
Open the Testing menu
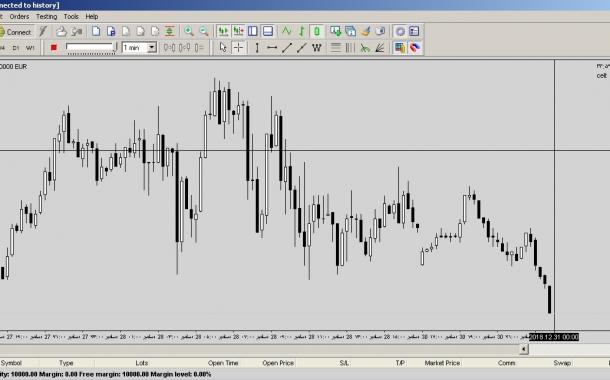(46, 17)
